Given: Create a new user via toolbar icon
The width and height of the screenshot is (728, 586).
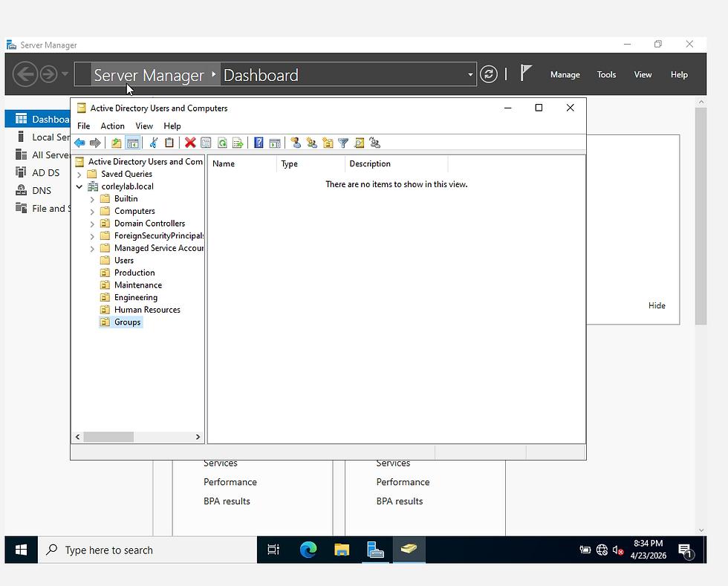Looking at the screenshot, I should pos(296,143).
